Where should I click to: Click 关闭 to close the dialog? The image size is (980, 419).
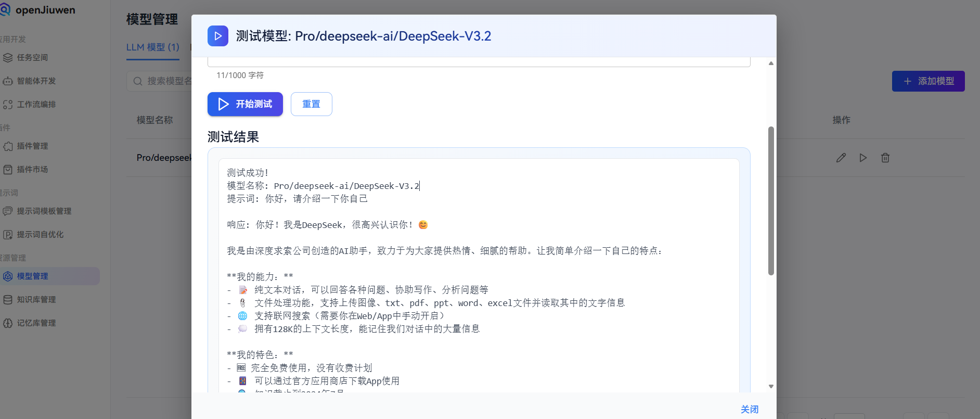point(750,409)
